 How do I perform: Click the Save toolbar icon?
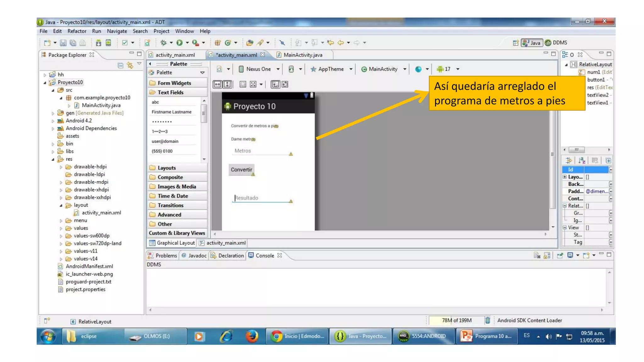coord(63,43)
